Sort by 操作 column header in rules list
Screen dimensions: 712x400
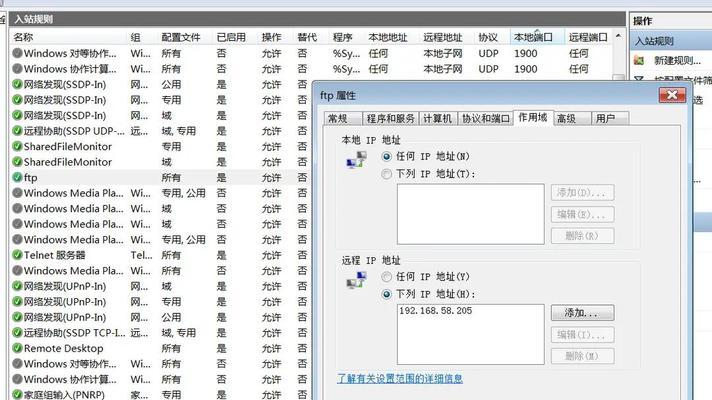tap(276, 37)
